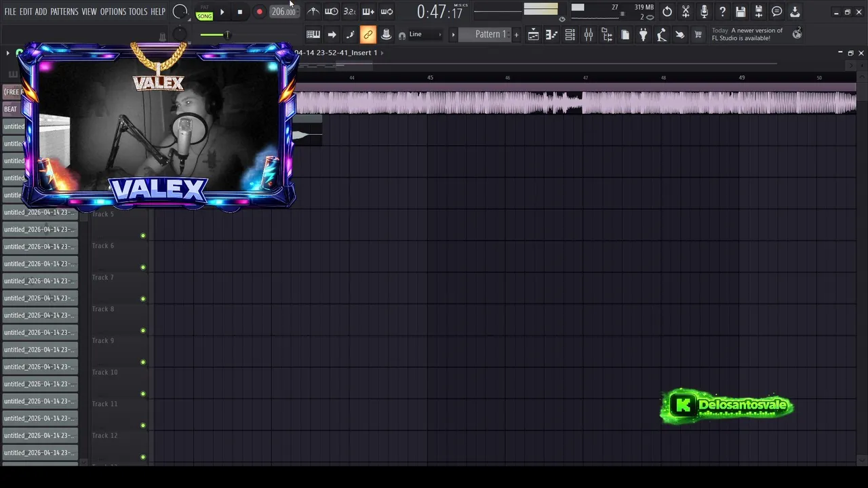The height and width of the screenshot is (488, 868).
Task: Open the Piano roll view icon
Action: click(552, 35)
